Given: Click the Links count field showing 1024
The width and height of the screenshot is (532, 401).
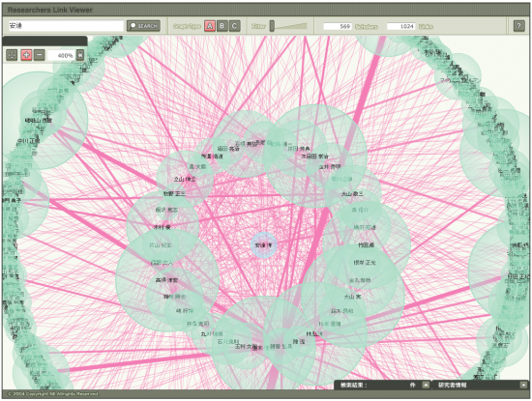Looking at the screenshot, I should pyautogui.click(x=400, y=26).
